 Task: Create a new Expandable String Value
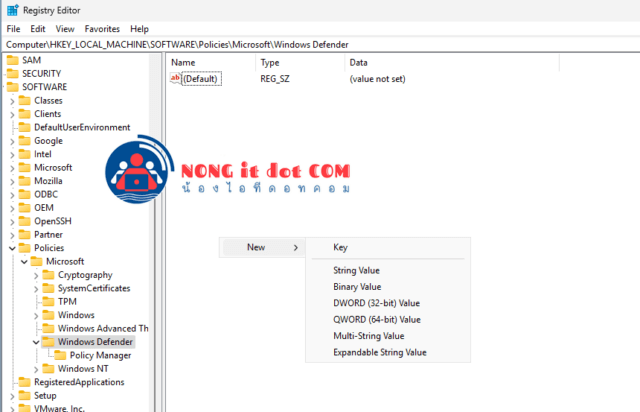pos(380,352)
